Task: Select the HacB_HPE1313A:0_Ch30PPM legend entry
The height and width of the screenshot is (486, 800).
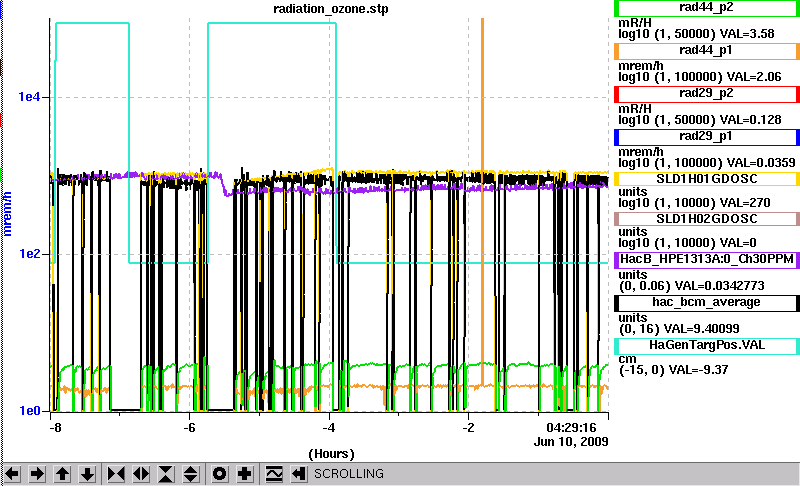Action: (706, 259)
